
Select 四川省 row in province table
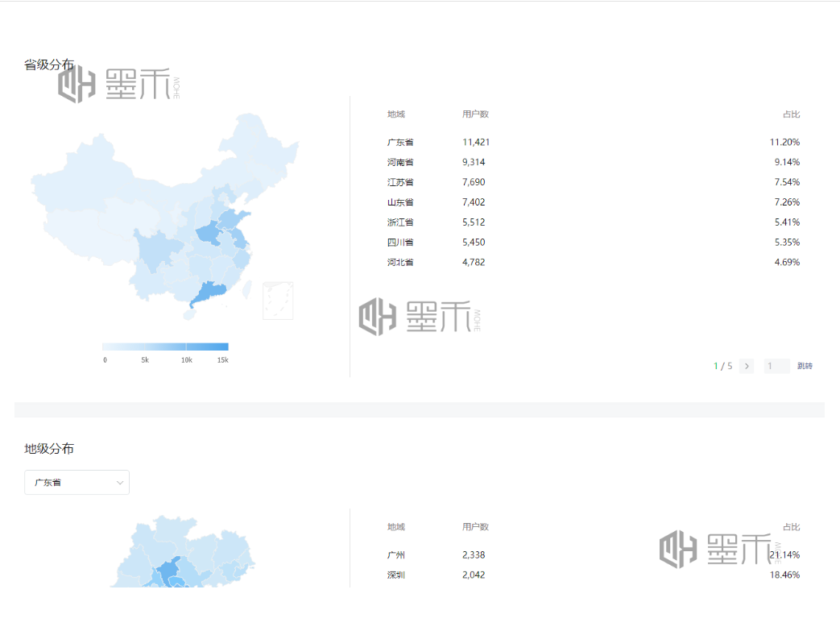(593, 243)
